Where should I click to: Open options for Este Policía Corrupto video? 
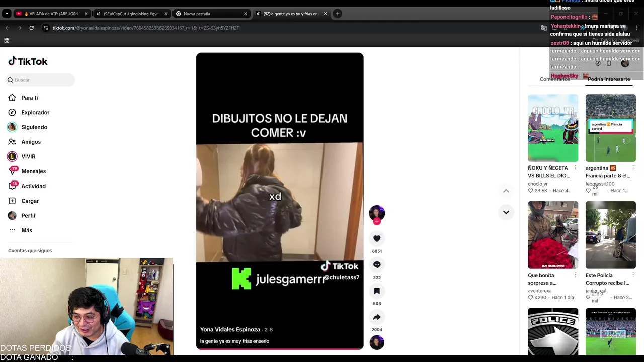[x=633, y=275]
